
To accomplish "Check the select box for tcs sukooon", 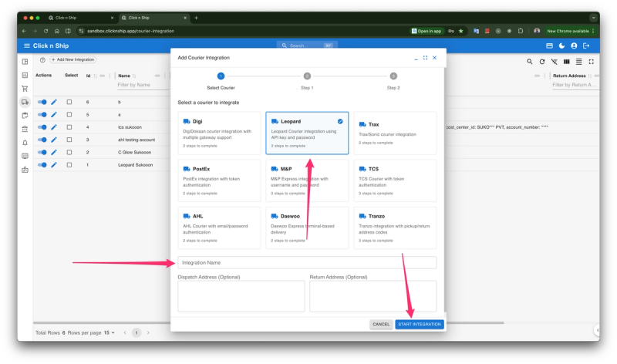I will coord(69,127).
